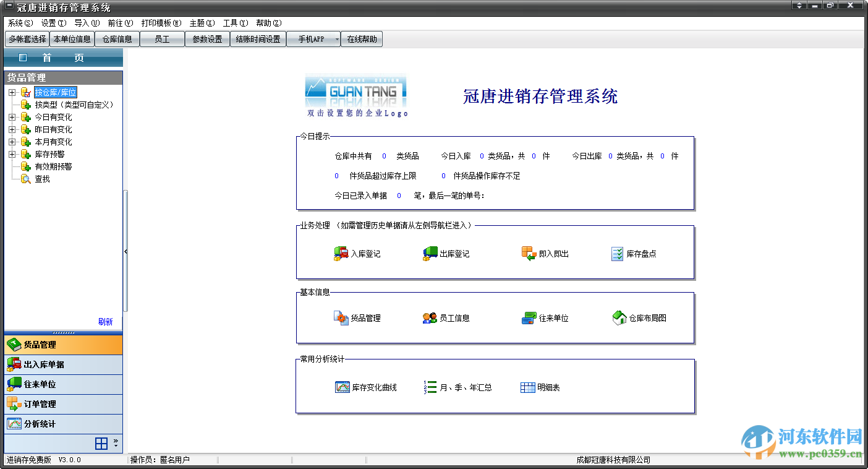Click the 即入即出 icon
The width and height of the screenshot is (868, 469).
[x=529, y=254]
